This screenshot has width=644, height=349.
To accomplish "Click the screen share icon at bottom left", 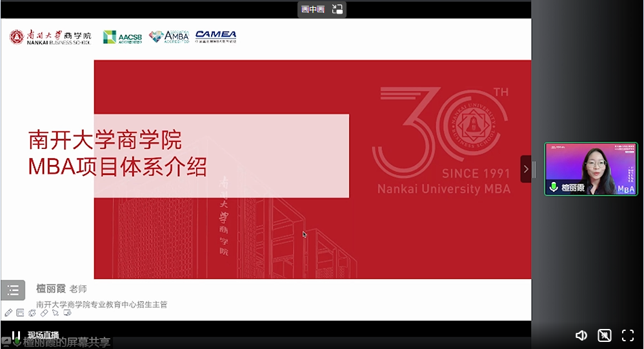I will (6, 342).
